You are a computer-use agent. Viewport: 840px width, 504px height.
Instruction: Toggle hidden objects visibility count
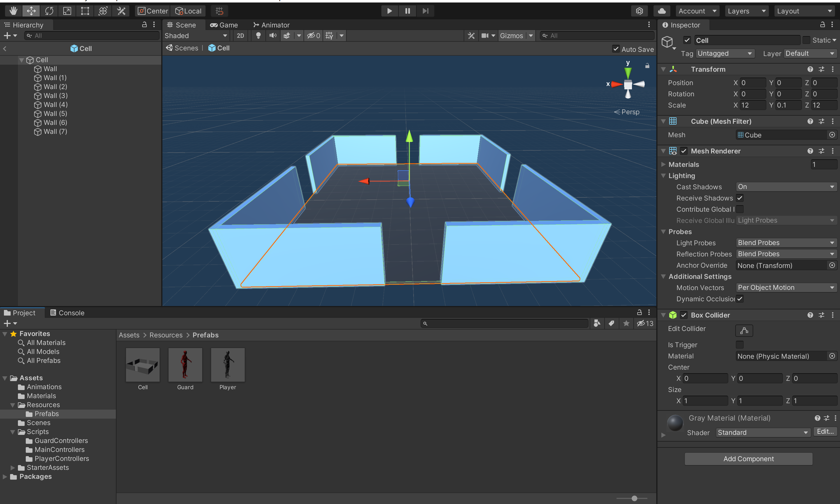coord(313,35)
